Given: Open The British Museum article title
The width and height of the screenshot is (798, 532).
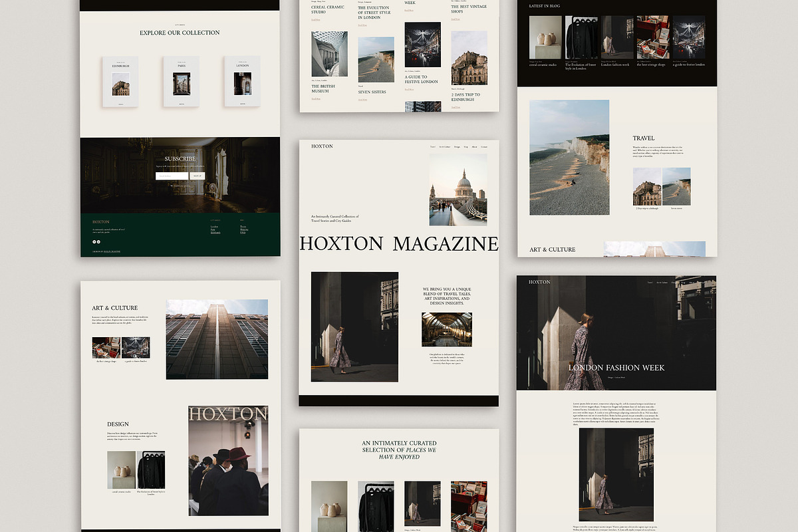Looking at the screenshot, I should [x=323, y=88].
